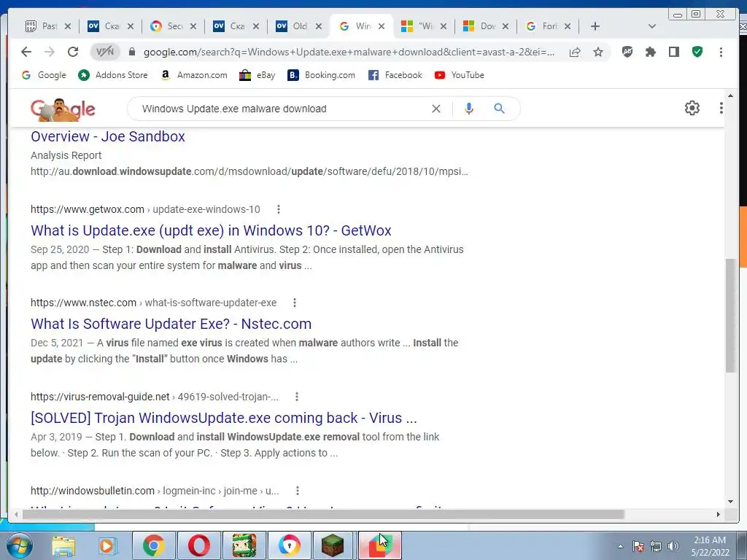Open the AdBlock shield extension
The image size is (747, 560).
click(x=627, y=52)
